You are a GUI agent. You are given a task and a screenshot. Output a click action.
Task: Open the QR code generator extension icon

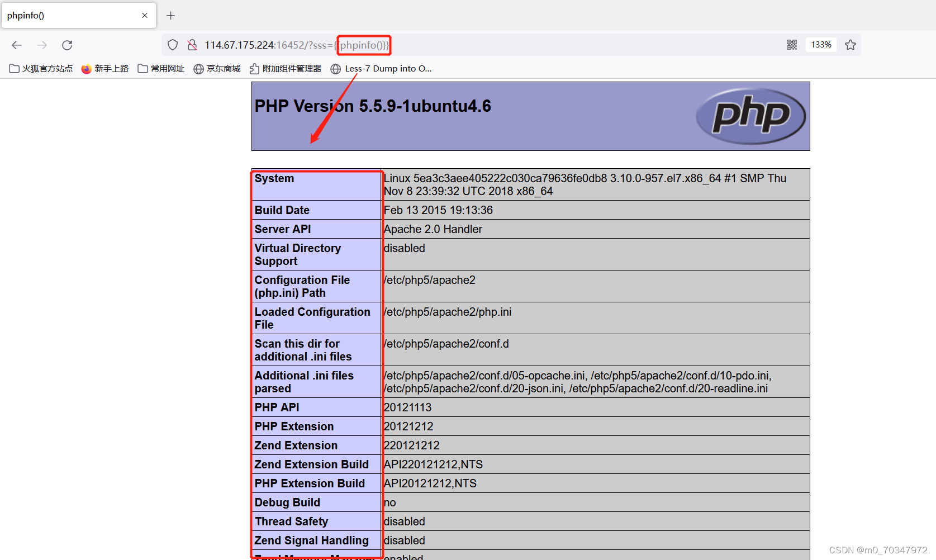click(x=792, y=44)
